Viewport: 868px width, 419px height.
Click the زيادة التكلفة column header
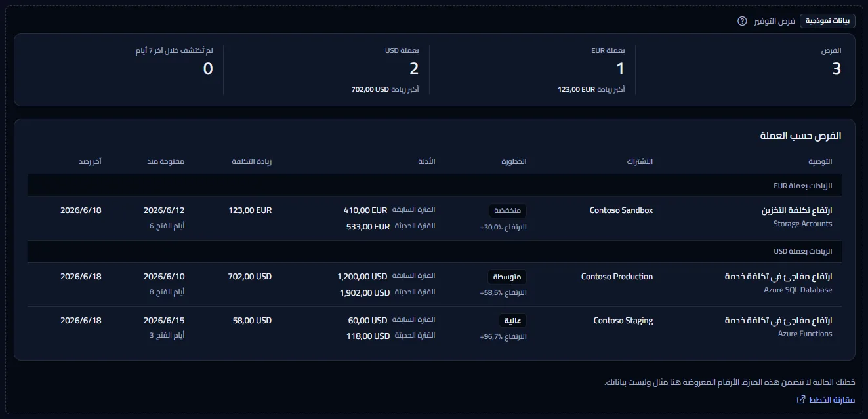251,161
